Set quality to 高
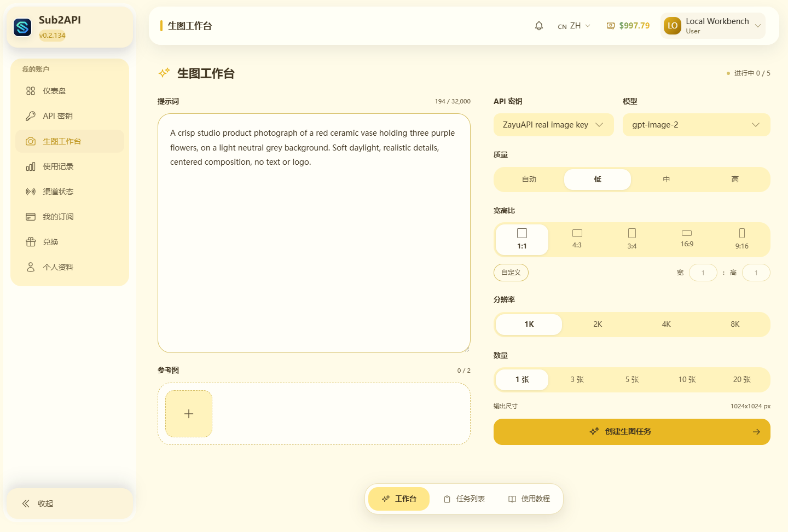The image size is (788, 532). 735,180
